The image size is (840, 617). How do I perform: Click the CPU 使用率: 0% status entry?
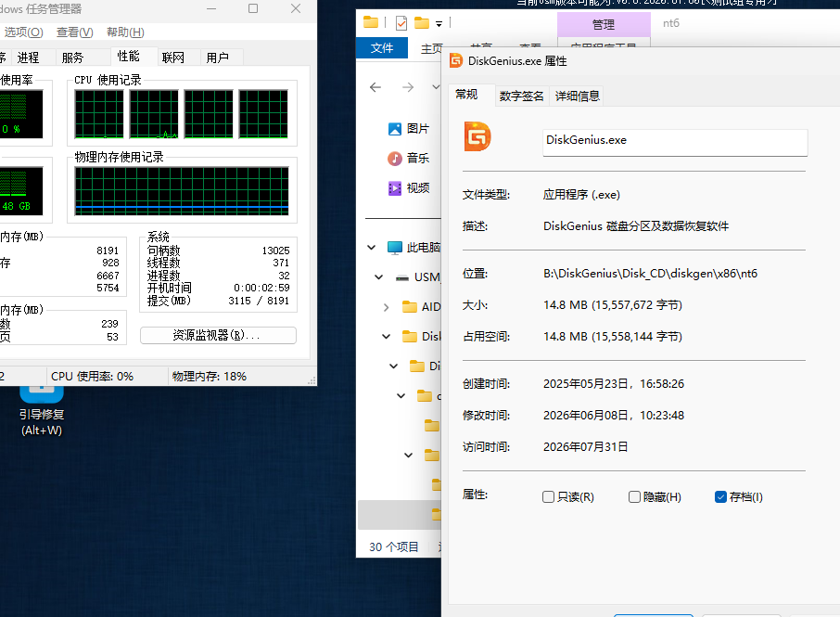[92, 377]
